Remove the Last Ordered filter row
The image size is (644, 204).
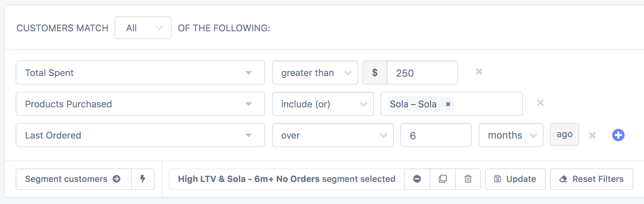pyautogui.click(x=592, y=135)
